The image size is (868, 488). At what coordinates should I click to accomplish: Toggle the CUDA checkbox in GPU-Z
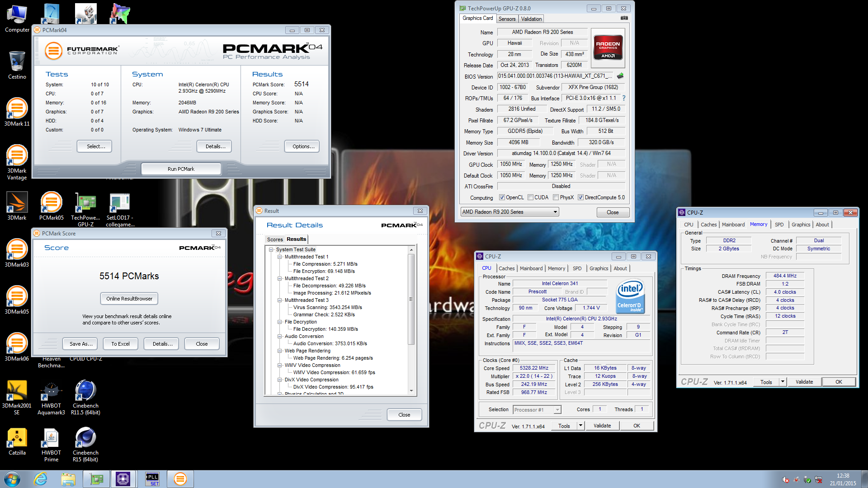tap(530, 197)
